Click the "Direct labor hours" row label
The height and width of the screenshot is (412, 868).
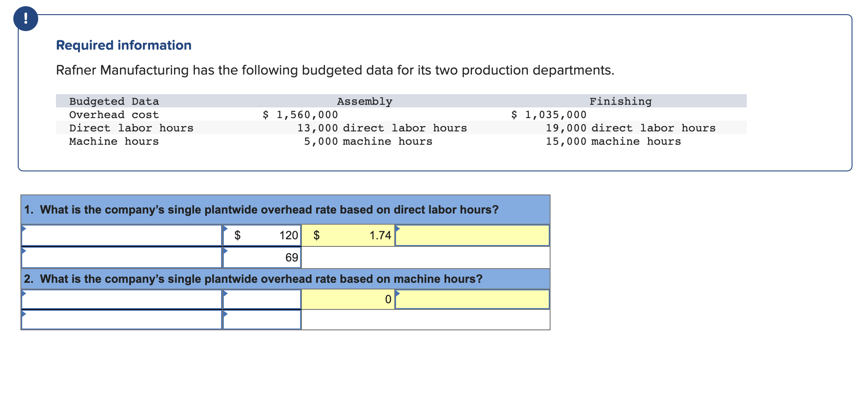coord(131,128)
